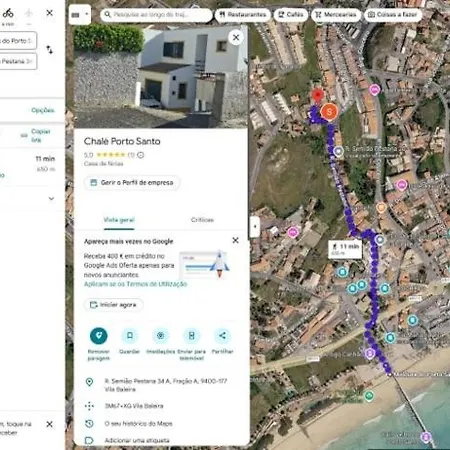Click the orange restaurant marker on map
The width and height of the screenshot is (450, 450).
pyautogui.click(x=381, y=208)
